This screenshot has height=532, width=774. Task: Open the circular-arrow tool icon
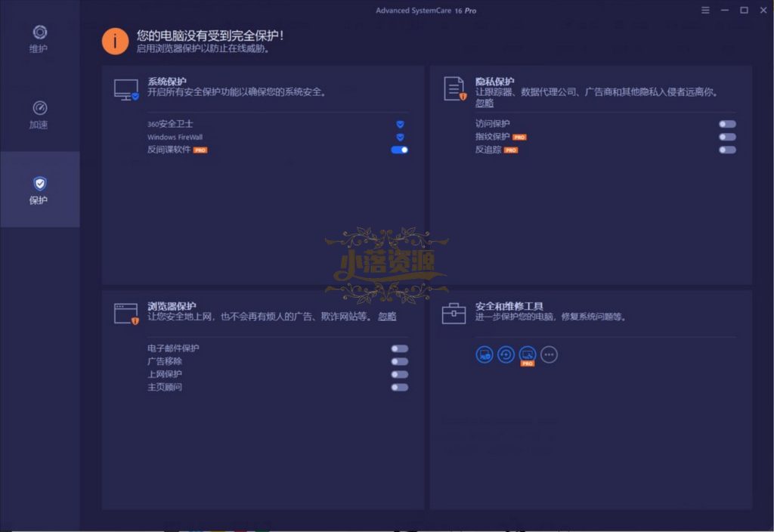pyautogui.click(x=506, y=354)
